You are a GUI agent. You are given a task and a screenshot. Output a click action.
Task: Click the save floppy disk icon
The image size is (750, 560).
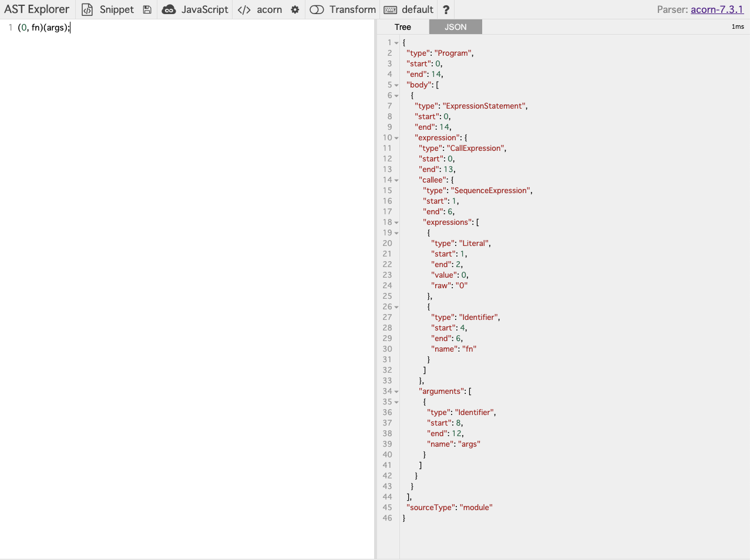(147, 9)
